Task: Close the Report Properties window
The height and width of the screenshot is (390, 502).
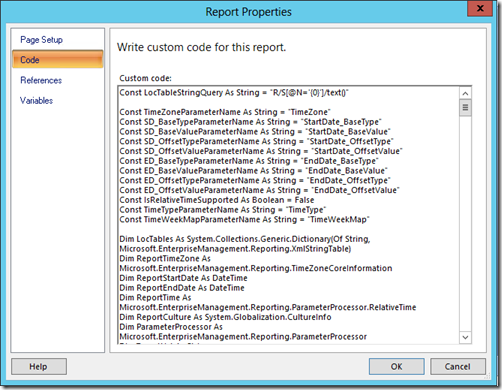Action: (480, 8)
